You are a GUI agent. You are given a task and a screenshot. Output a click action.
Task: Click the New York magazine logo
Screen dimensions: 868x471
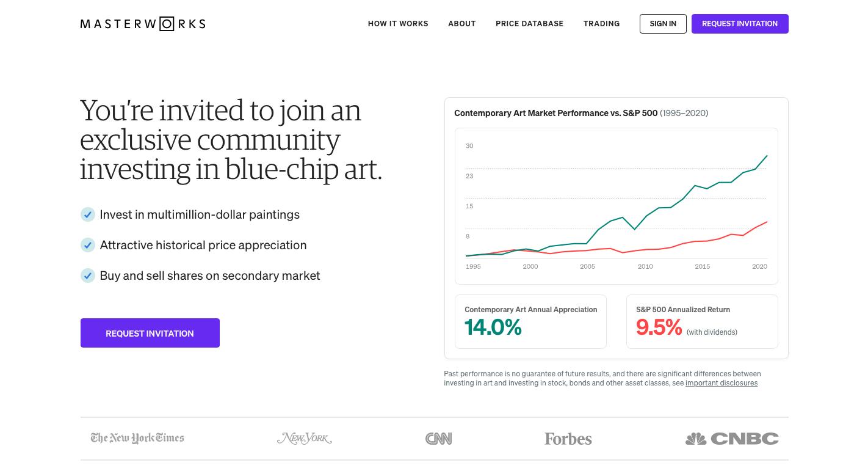click(x=304, y=439)
